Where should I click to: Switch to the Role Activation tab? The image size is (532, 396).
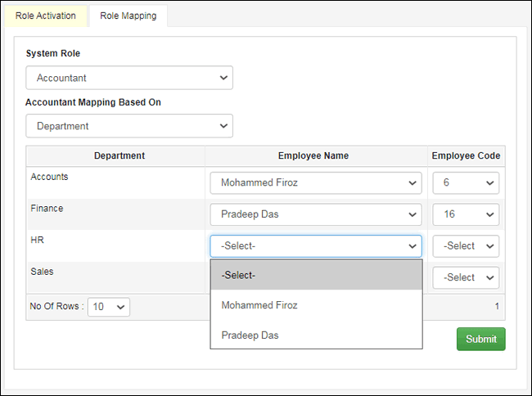point(46,16)
